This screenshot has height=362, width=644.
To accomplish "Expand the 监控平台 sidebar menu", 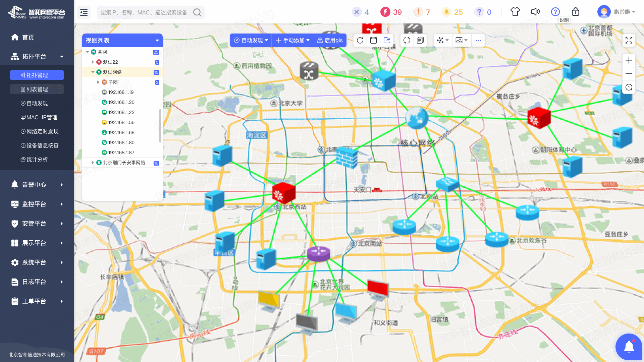I will (x=37, y=204).
